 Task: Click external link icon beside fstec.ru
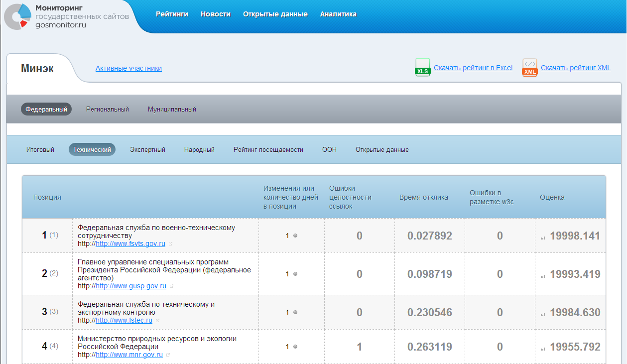pyautogui.click(x=157, y=321)
